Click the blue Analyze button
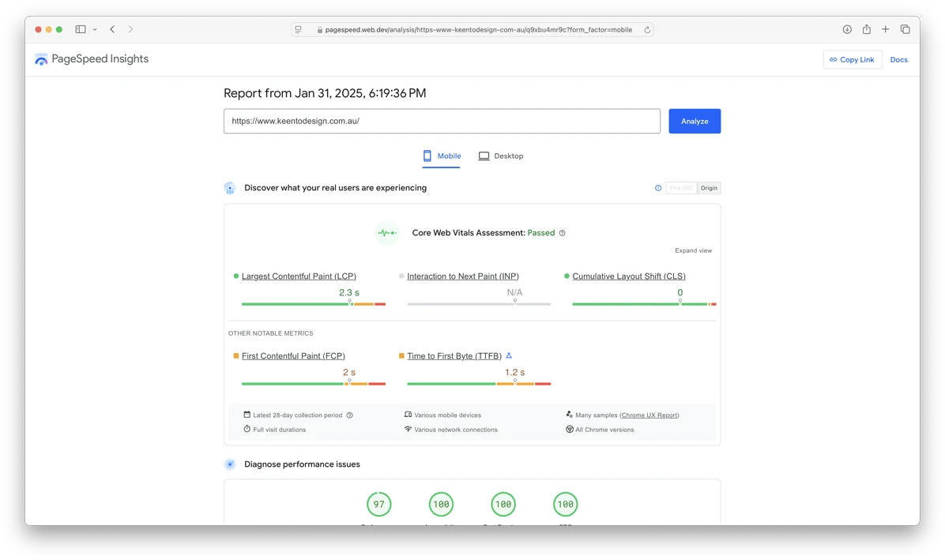This screenshot has height=560, width=945. pyautogui.click(x=695, y=121)
